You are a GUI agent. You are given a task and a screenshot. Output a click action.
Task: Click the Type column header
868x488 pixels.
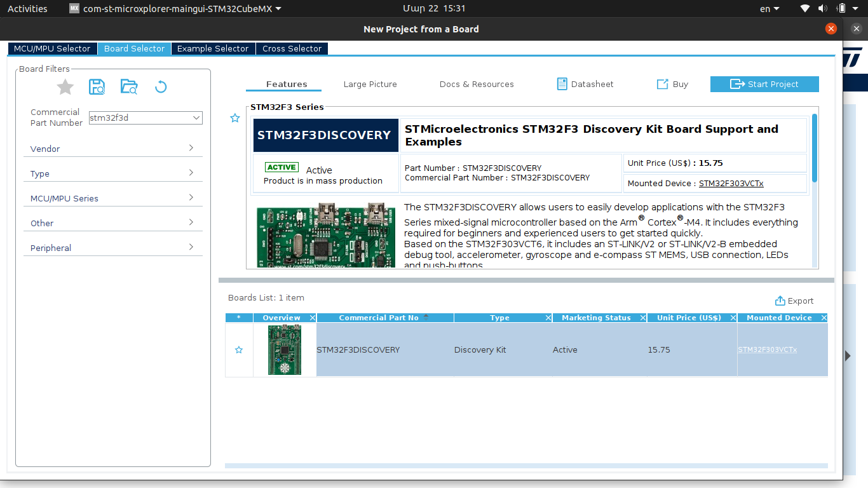point(499,318)
